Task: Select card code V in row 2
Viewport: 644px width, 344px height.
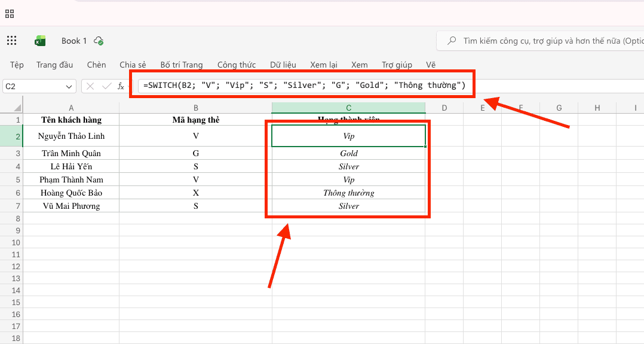Action: click(x=195, y=136)
